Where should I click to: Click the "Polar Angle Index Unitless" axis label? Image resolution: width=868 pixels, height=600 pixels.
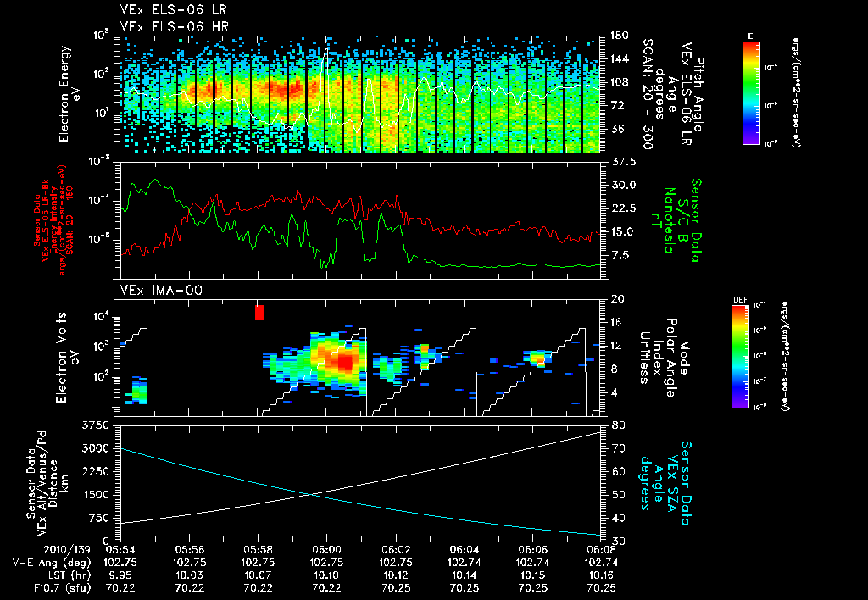click(657, 358)
